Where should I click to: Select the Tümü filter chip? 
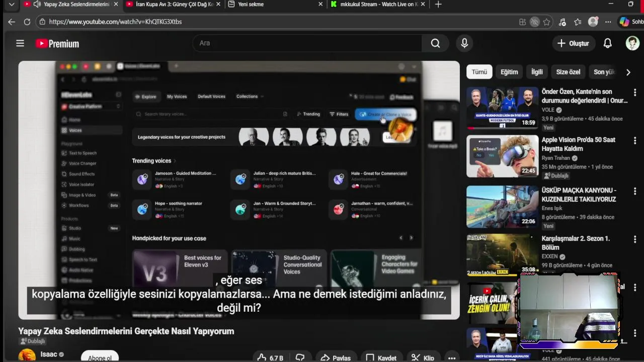479,72
